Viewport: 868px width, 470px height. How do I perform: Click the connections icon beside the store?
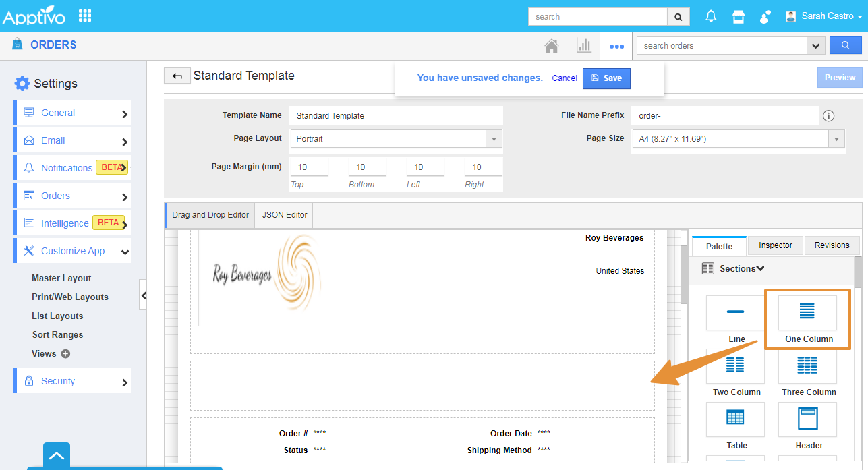[x=765, y=16]
